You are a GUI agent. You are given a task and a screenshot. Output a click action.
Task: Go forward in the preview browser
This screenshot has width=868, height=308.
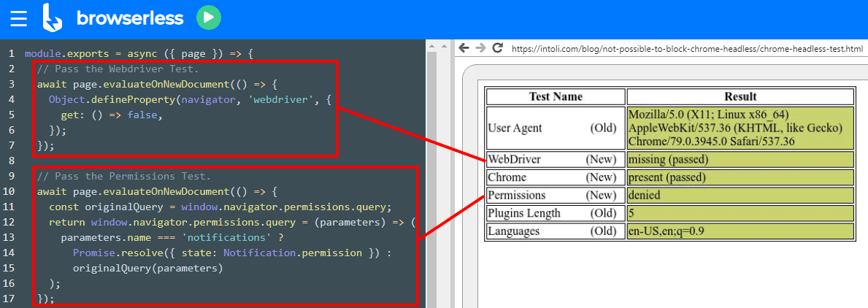point(480,48)
